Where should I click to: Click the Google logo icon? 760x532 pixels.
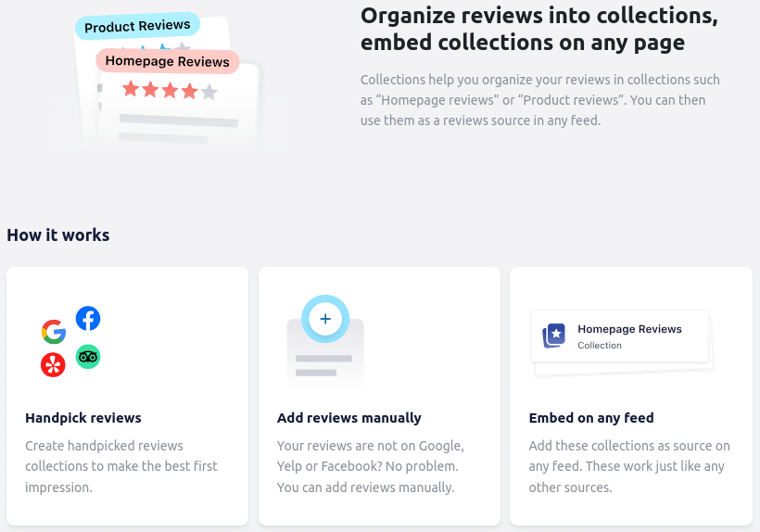tap(54, 332)
